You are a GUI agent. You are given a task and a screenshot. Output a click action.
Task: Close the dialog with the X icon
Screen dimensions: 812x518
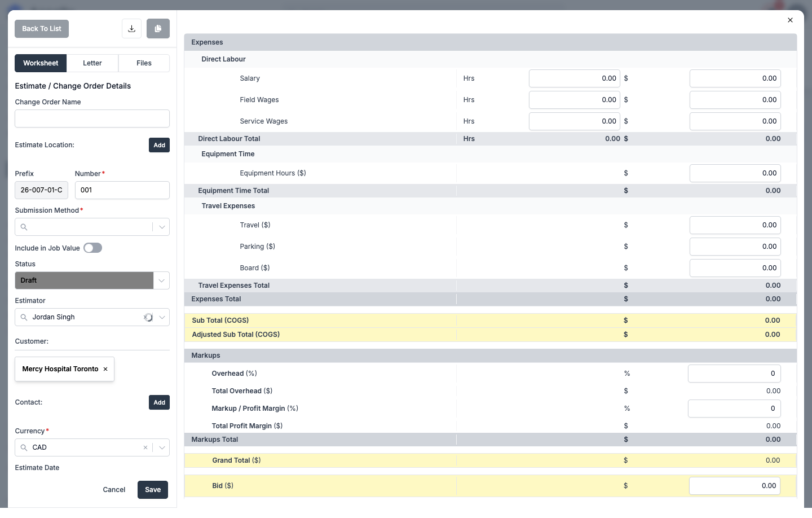click(x=790, y=20)
